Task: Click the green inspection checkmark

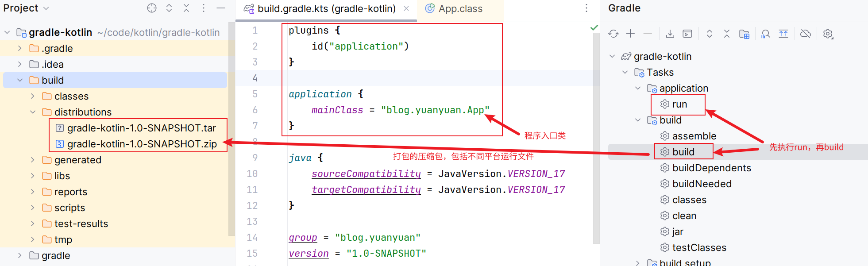Action: point(594,28)
